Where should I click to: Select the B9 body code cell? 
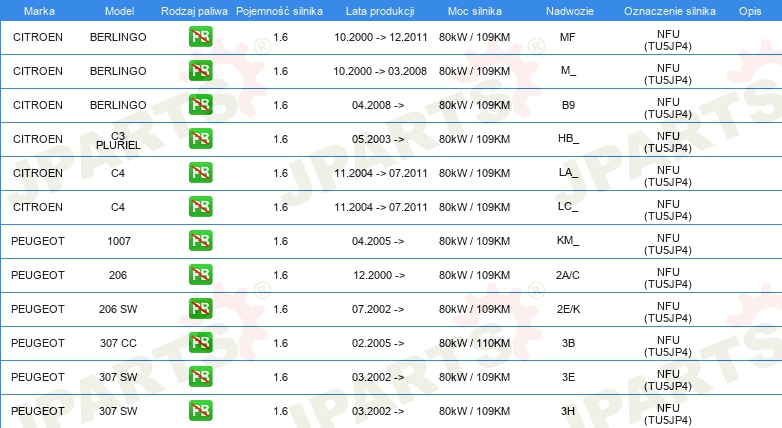pyautogui.click(x=568, y=105)
